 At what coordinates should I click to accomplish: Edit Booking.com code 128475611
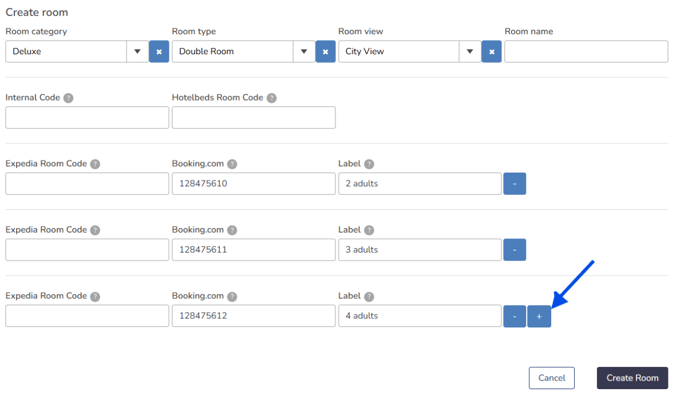click(254, 250)
